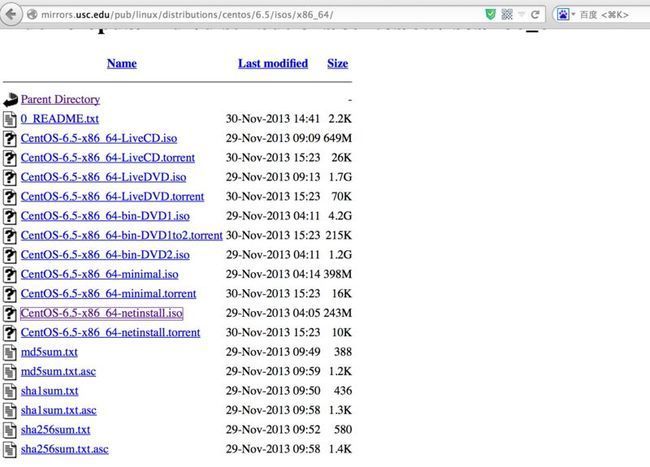Sort listing by Last modified header
Screen dimensions: 650x467
click(273, 63)
